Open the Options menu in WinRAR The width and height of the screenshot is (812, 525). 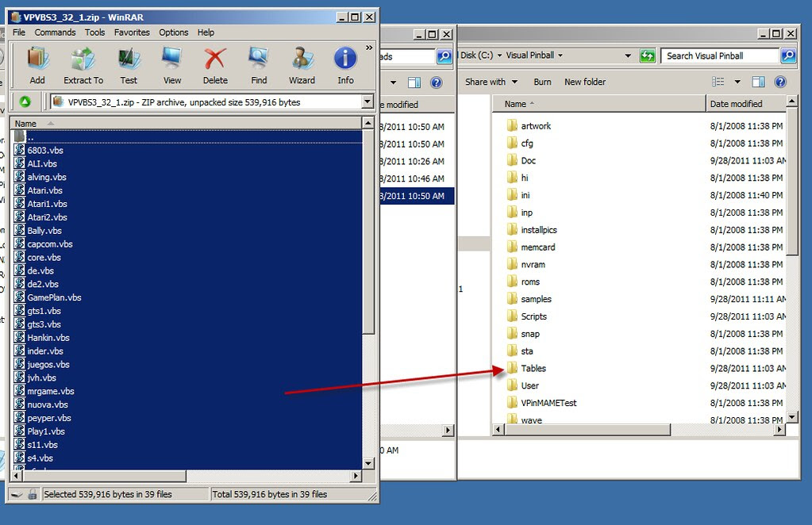point(174,32)
